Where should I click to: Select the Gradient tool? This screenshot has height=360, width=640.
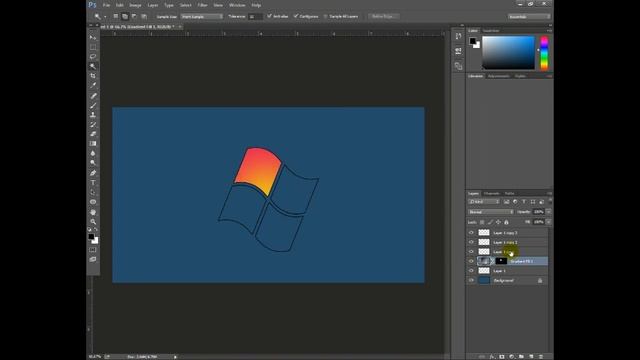[93, 144]
